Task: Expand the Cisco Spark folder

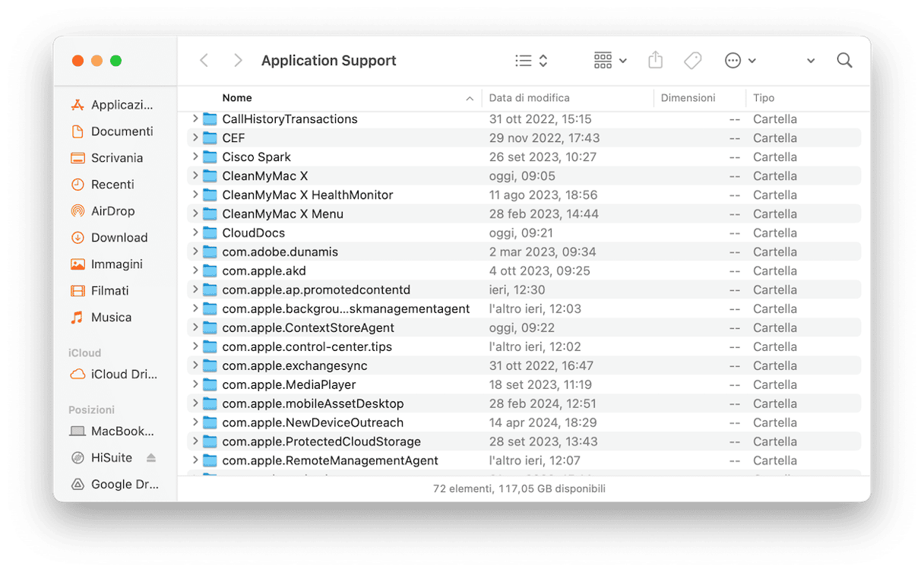Action: tap(195, 156)
